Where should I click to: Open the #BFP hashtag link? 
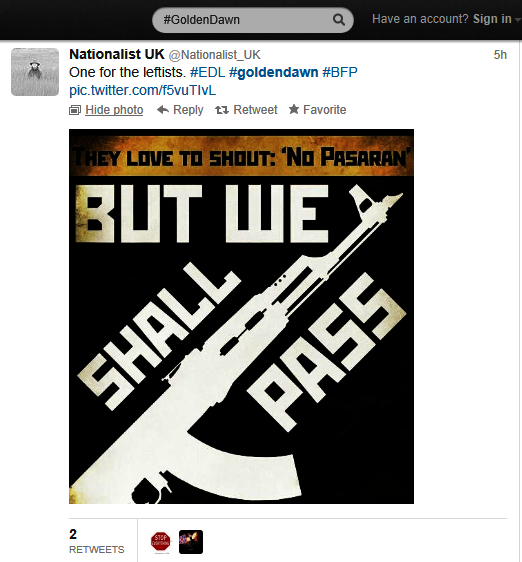click(x=340, y=72)
